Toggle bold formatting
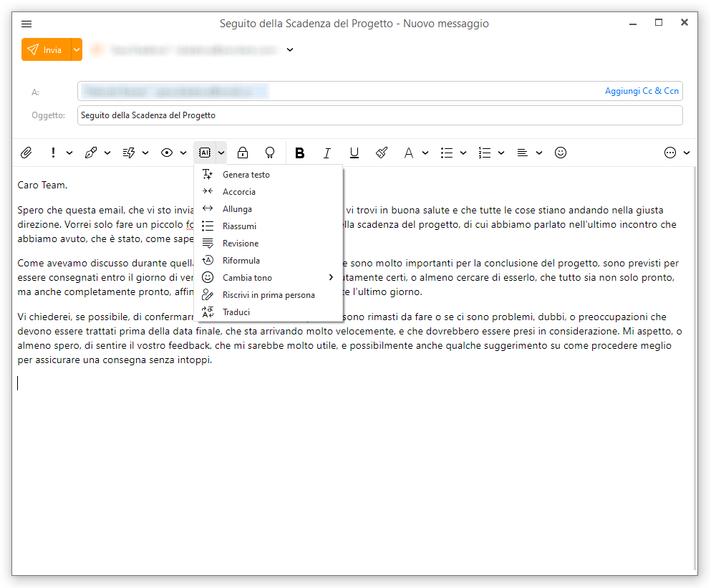 (x=300, y=153)
